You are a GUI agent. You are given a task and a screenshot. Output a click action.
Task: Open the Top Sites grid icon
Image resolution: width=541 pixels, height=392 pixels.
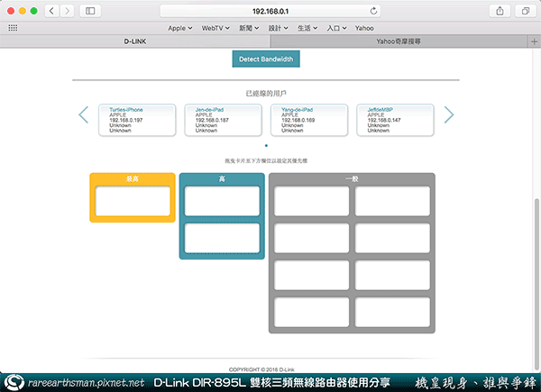click(13, 28)
